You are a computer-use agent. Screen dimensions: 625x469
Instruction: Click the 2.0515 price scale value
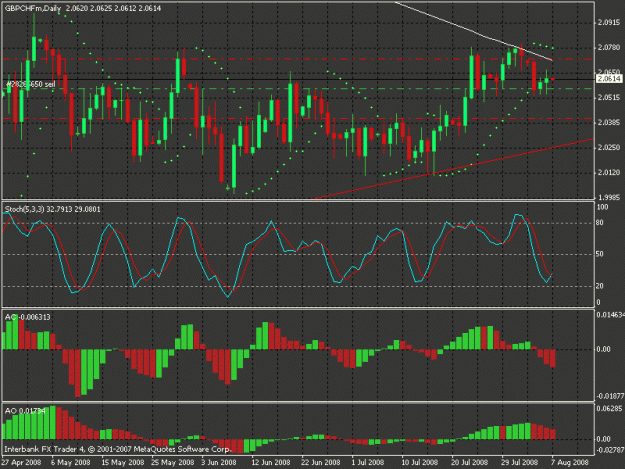(x=609, y=98)
